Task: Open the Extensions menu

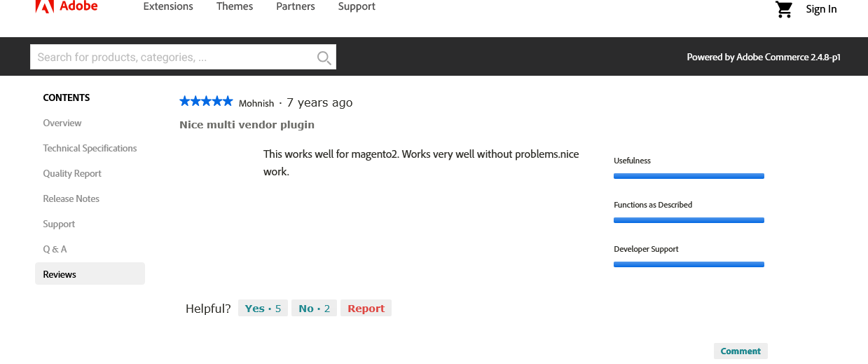Action: click(x=168, y=6)
